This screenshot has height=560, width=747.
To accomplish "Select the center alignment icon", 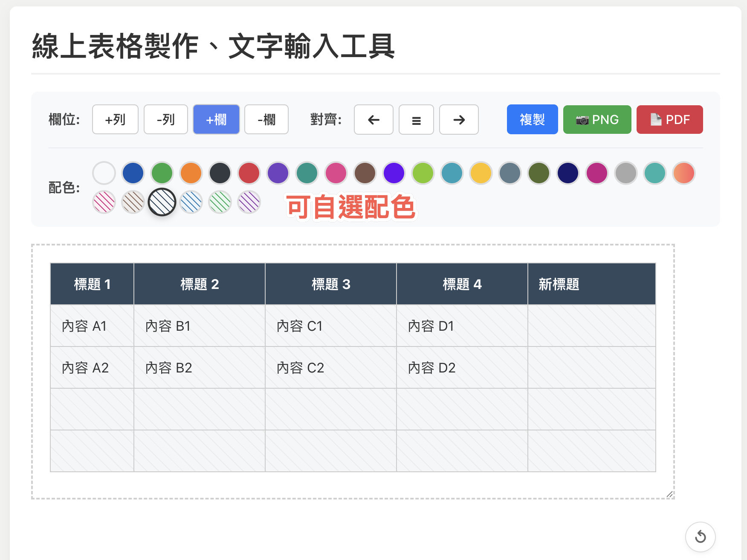I will pos(416,120).
